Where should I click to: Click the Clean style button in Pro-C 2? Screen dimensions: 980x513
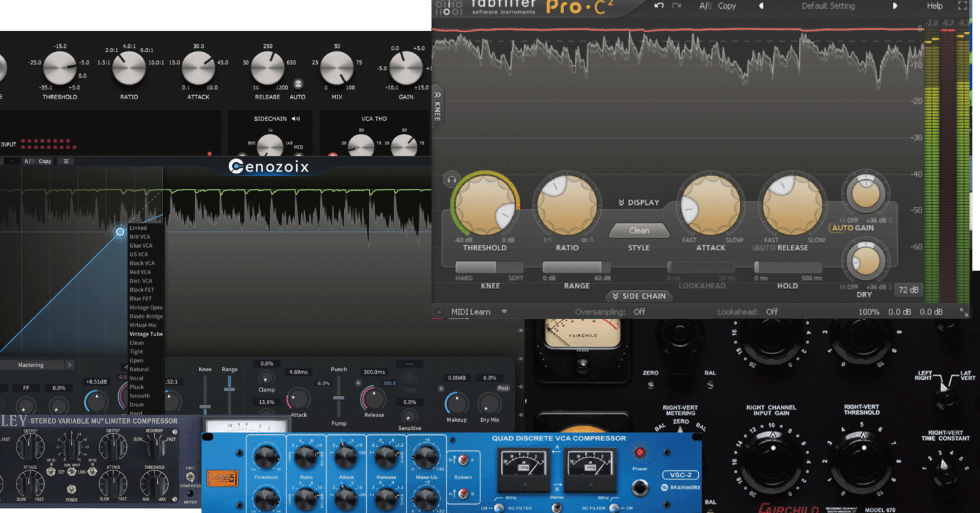639,230
